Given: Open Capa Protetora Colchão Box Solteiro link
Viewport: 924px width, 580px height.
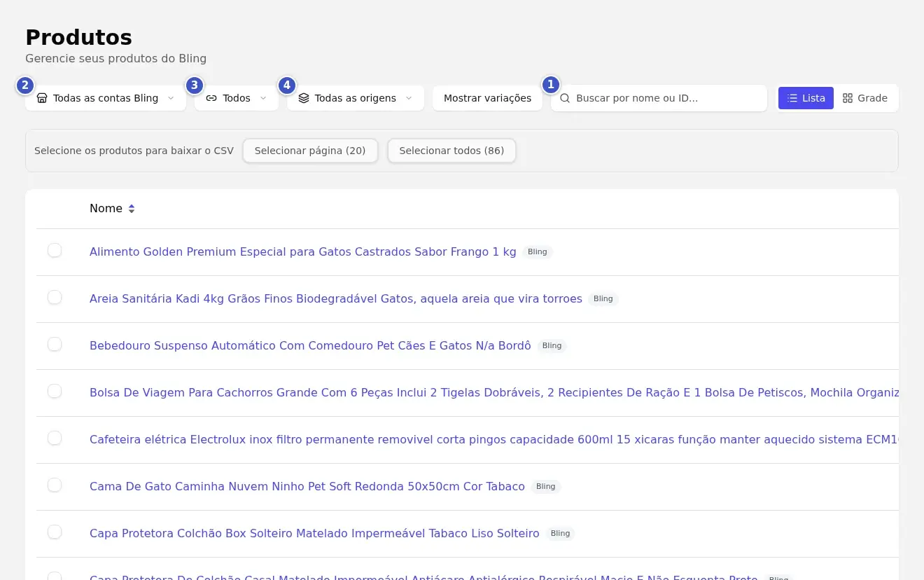Looking at the screenshot, I should (314, 534).
